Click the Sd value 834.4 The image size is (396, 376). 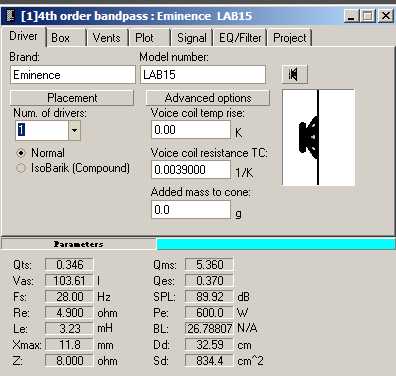coord(209,361)
